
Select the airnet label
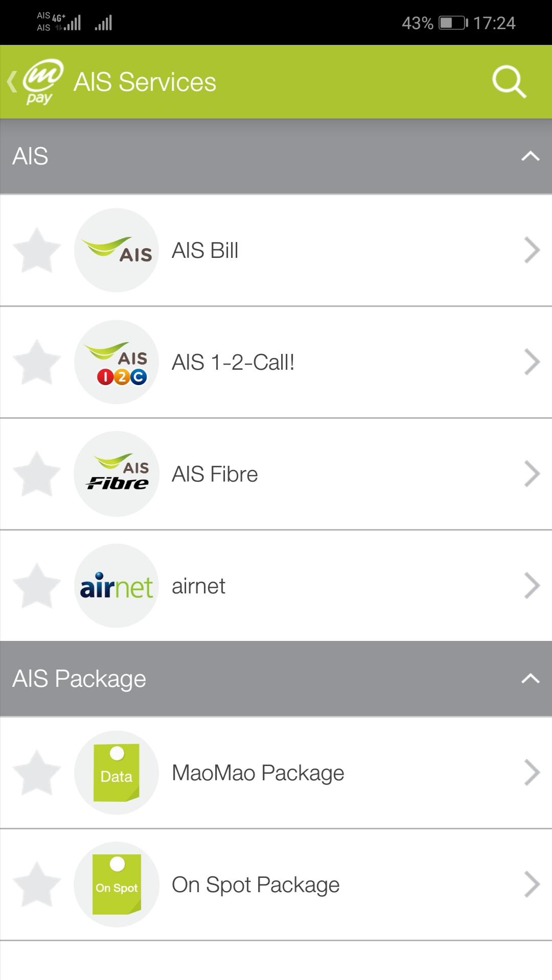tap(198, 586)
